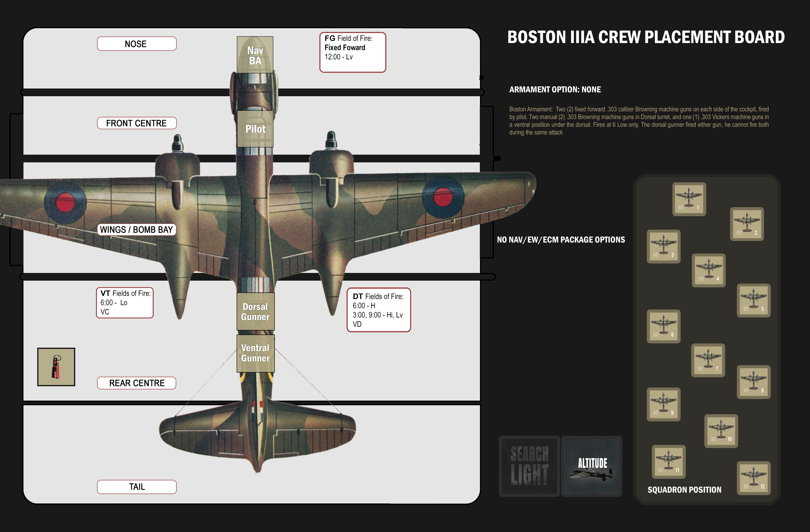Click the right wing RAF roundel

(443, 197)
